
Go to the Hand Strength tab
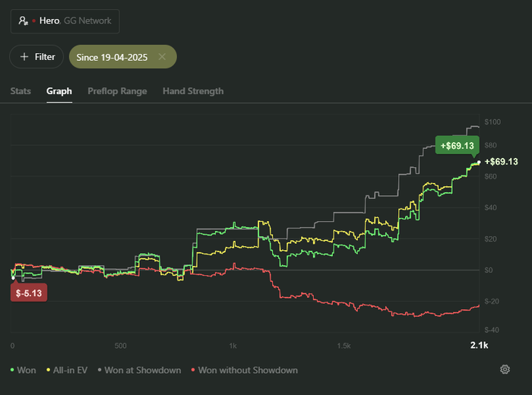193,91
